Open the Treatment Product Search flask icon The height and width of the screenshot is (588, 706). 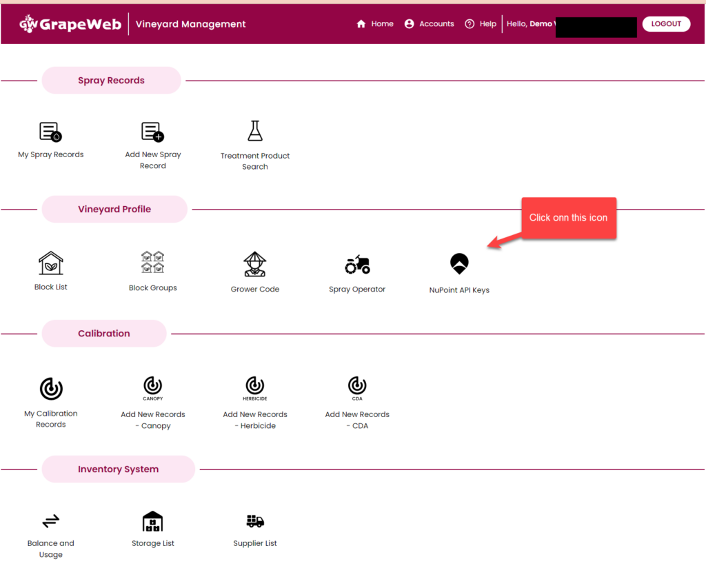[254, 130]
